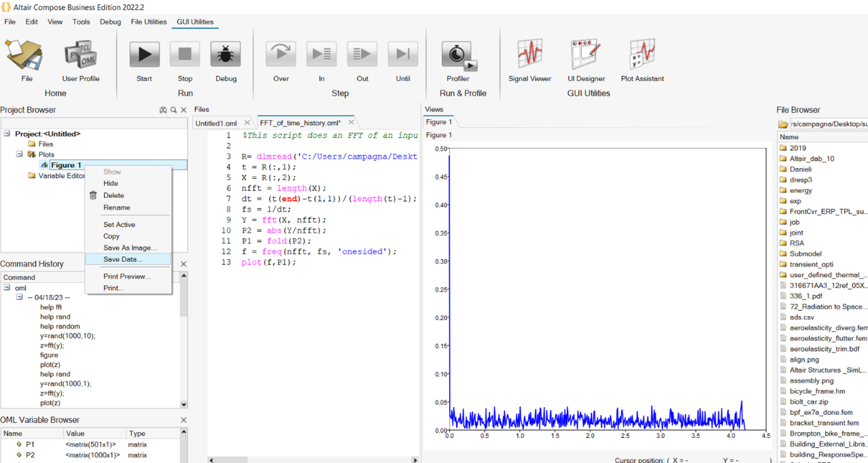Open the Submodel folder in File Browser
The height and width of the screenshot is (463, 868).
(x=805, y=254)
